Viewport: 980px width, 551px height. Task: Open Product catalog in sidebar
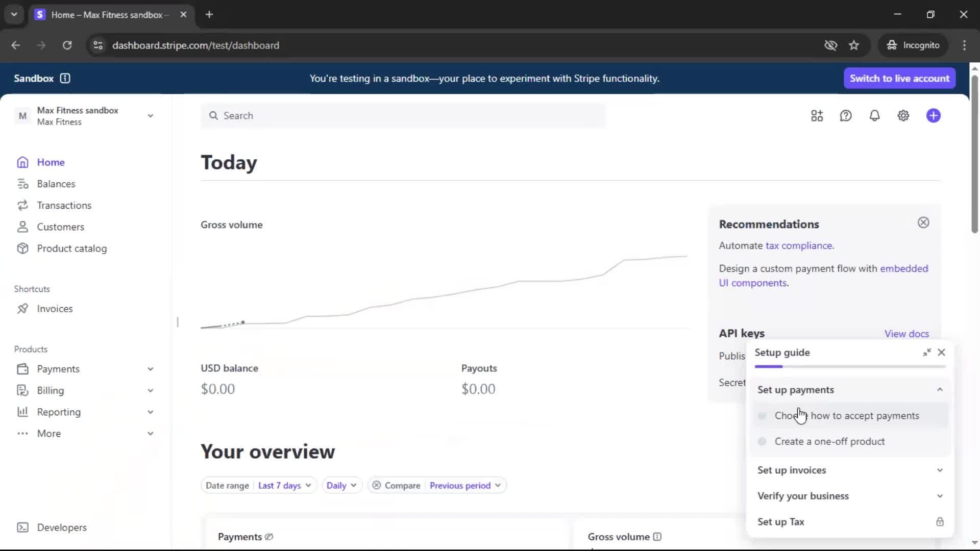click(71, 248)
